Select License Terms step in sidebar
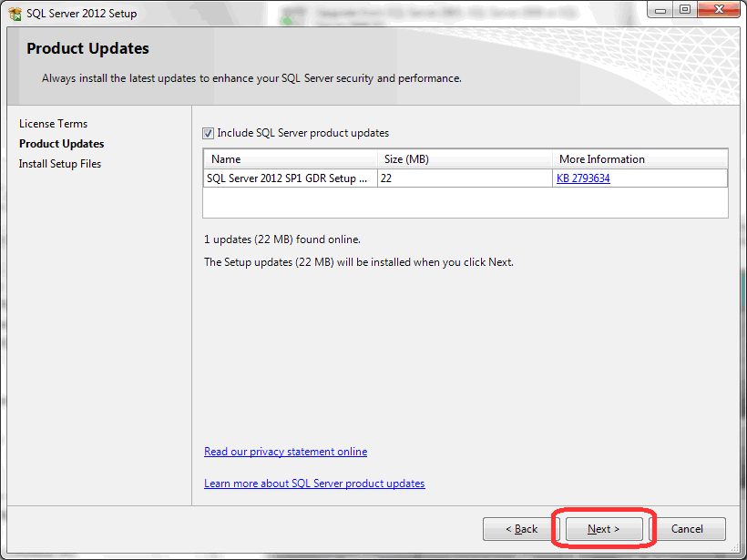Viewport: 747px width, 560px height. click(x=54, y=124)
